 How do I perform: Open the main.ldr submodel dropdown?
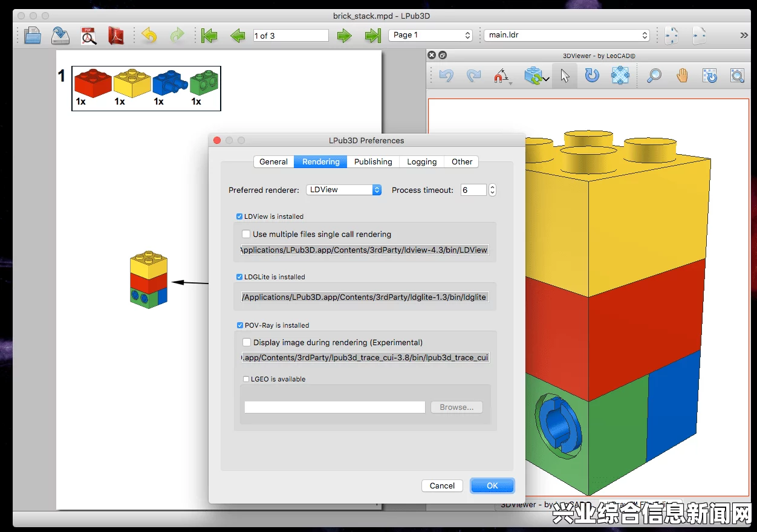coord(567,35)
